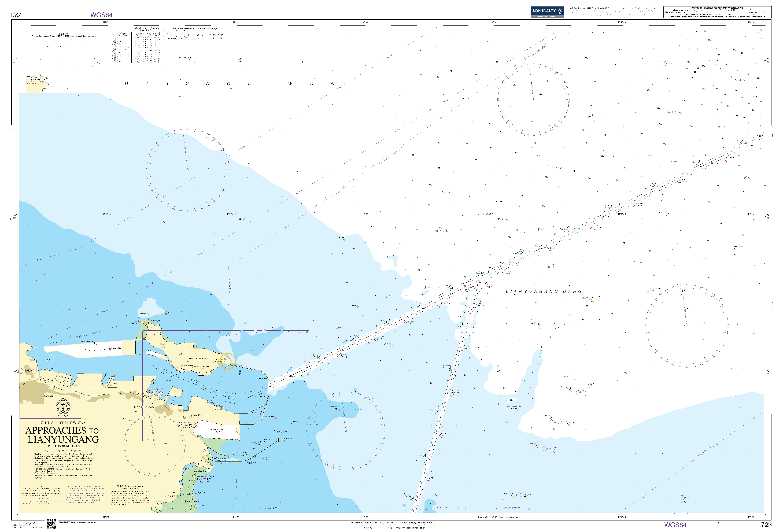
Task: Click chart number 723 at the bottom right corner
Action: pos(766,524)
